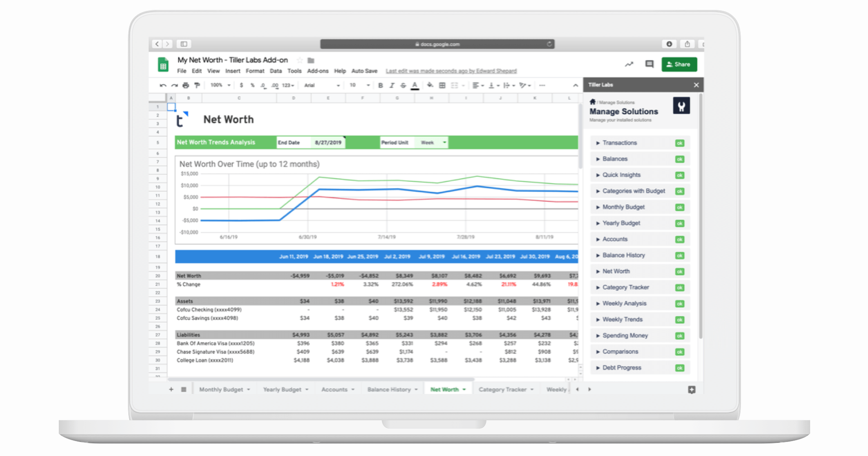Toggle strikethrough formatting
This screenshot has width=868, height=456.
coord(403,85)
